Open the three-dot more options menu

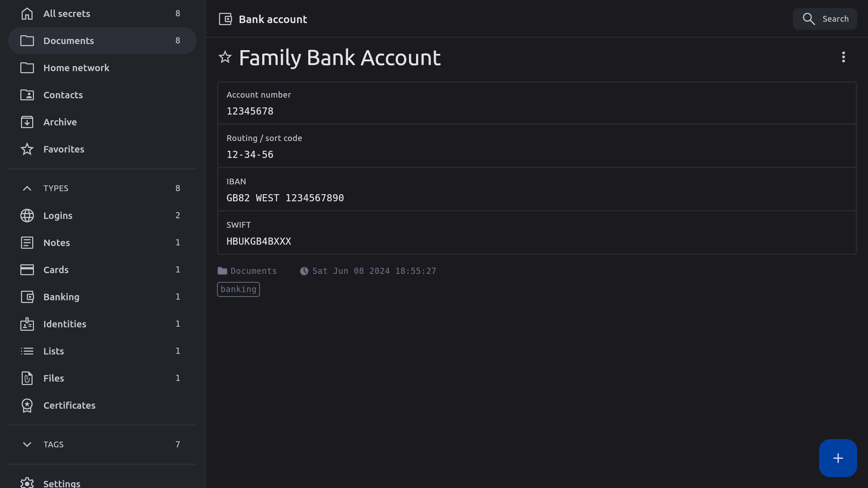click(843, 57)
